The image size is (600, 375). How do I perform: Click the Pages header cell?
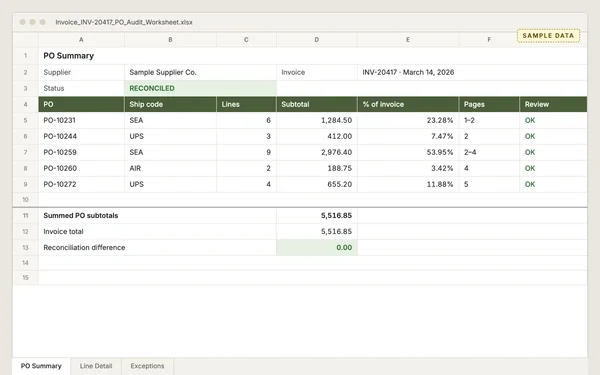point(489,104)
